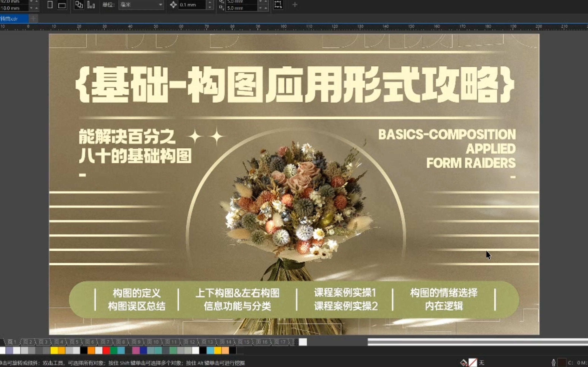Screen dimensions: 588x367
Task: Select the text 能解决百分之
Action: pyautogui.click(x=127, y=137)
